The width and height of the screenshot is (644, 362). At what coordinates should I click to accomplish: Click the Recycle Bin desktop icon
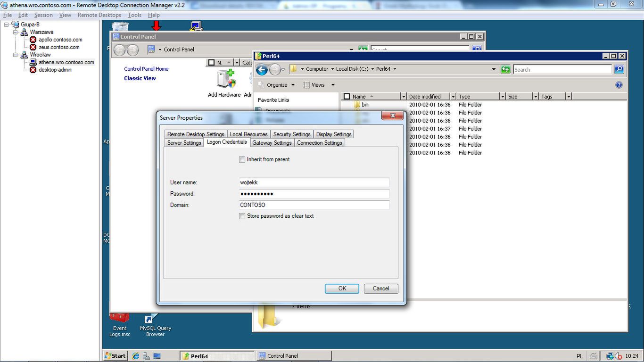coord(120,26)
